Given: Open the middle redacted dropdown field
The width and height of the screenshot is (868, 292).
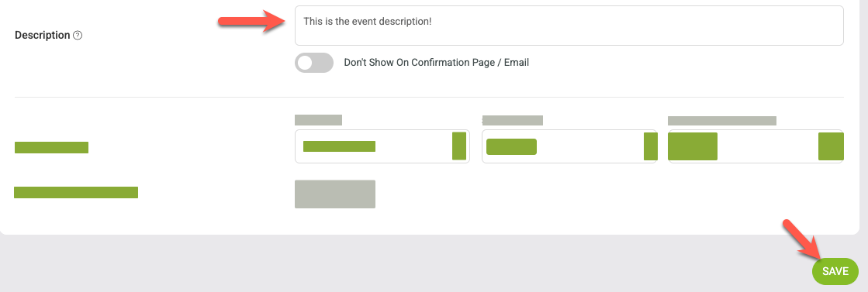Looking at the screenshot, I should click(x=569, y=146).
